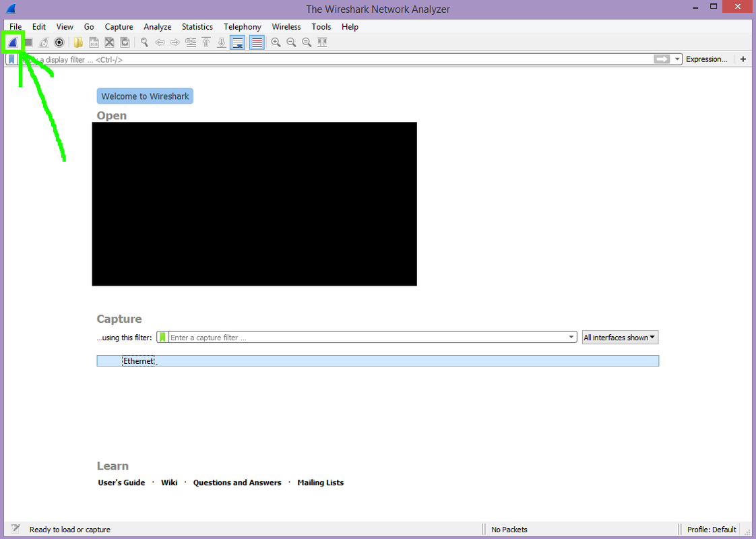Open the File menu
756x539 pixels.
point(15,27)
